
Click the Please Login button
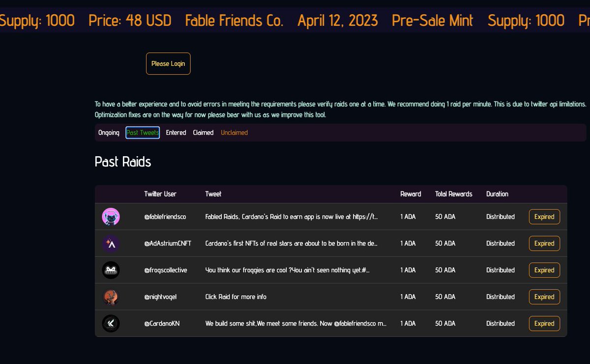(168, 64)
